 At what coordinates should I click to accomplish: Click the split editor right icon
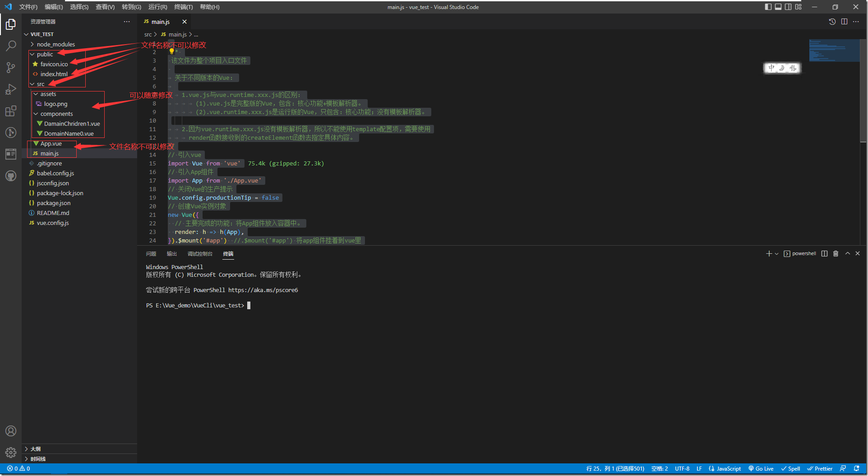(844, 22)
